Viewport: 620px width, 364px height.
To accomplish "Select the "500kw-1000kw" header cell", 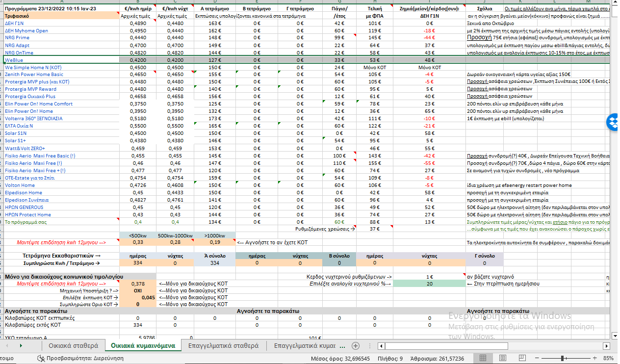I will (x=175, y=235).
